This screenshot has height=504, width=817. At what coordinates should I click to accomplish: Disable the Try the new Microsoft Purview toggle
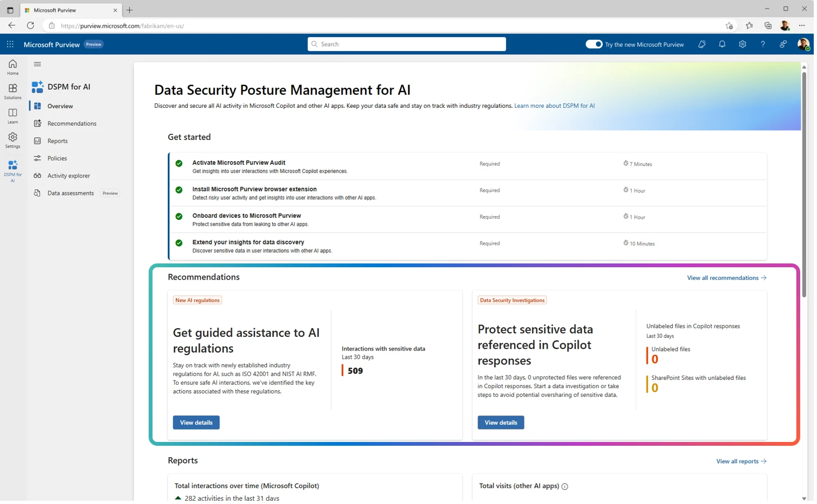[x=593, y=44]
